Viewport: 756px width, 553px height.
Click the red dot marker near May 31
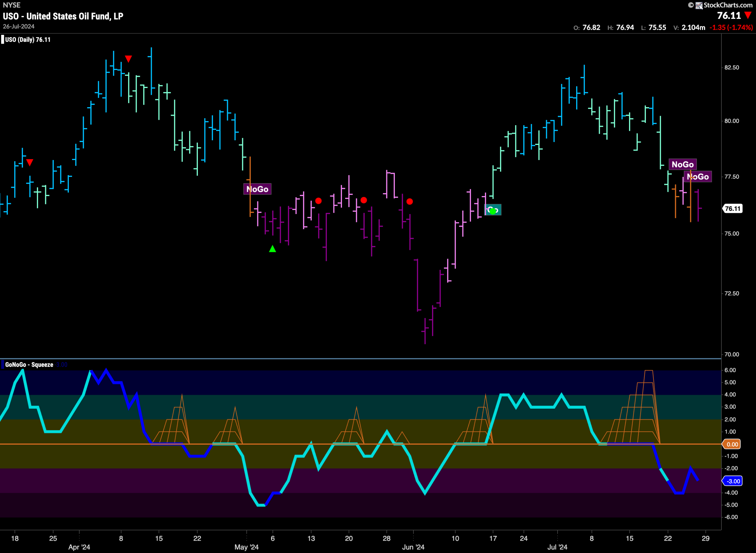[410, 202]
